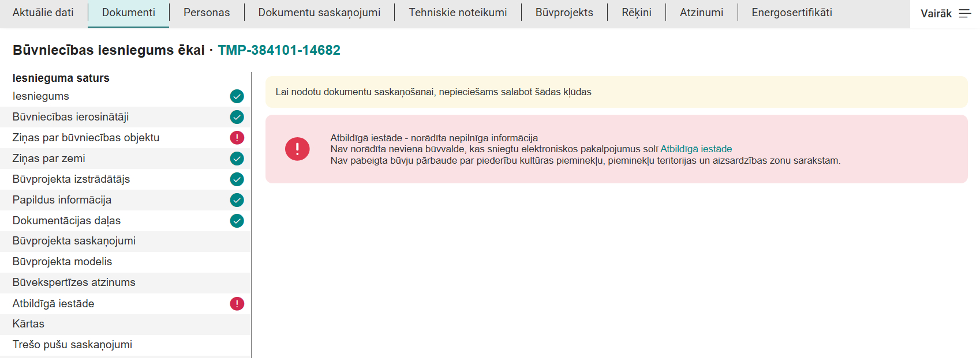Switch to the Rēķini tab
This screenshot has height=358, width=980.
[x=637, y=13]
